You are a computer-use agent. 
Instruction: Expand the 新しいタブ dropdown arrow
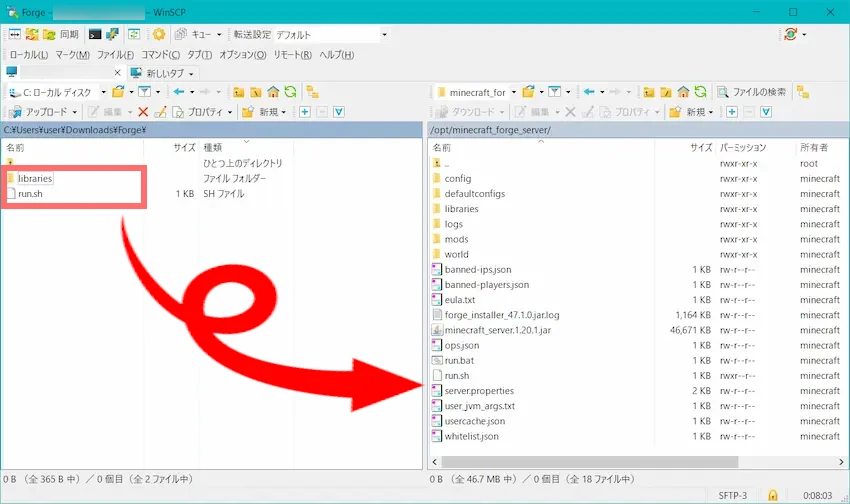191,74
